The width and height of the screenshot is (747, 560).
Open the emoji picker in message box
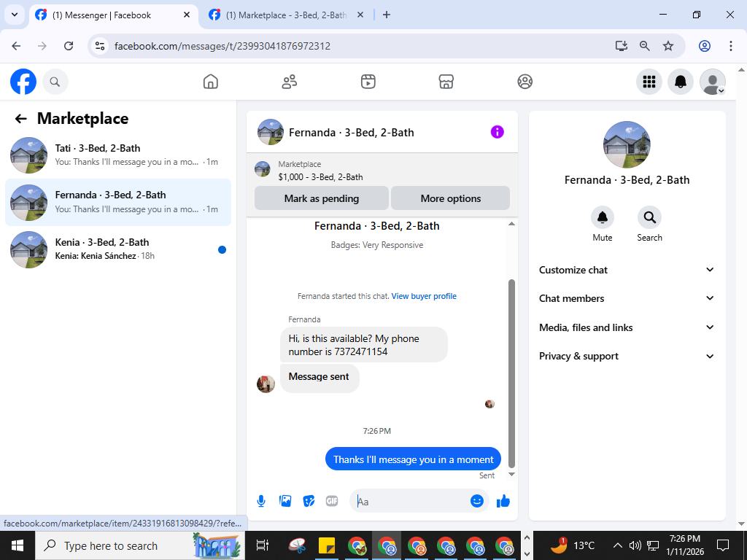(x=477, y=501)
